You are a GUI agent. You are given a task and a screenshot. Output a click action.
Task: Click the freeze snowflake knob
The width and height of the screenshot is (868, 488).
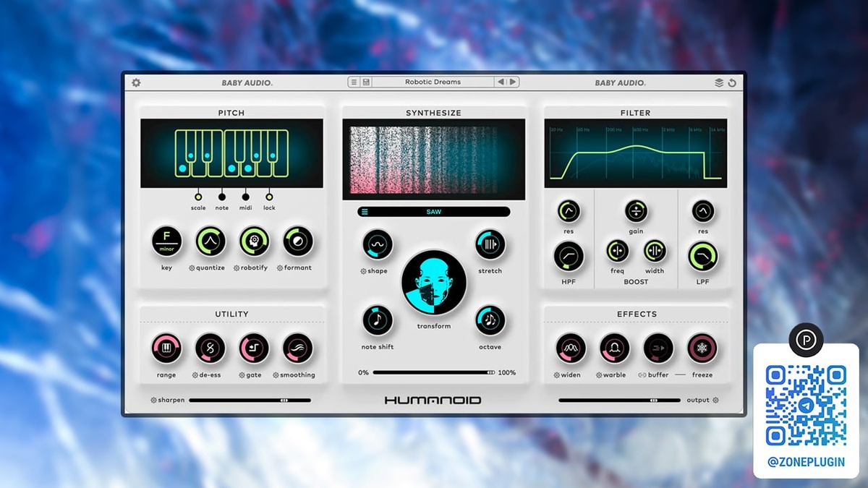click(x=702, y=348)
